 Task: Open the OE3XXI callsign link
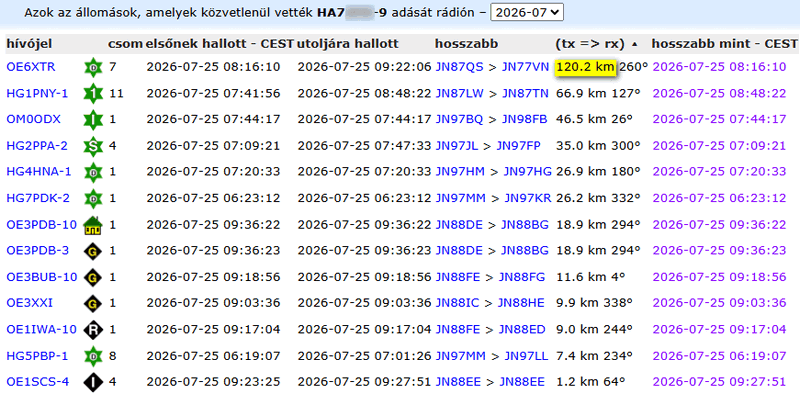pyautogui.click(x=29, y=303)
